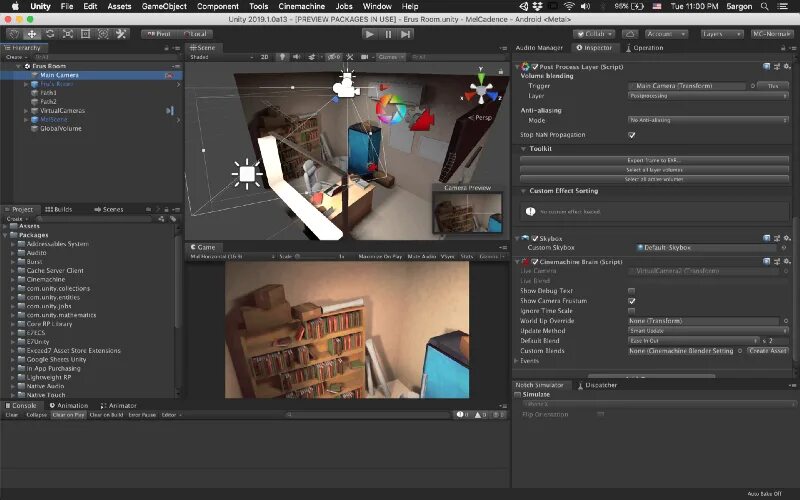
Task: Open gear menu of Post Process Layer
Action: [x=787, y=66]
